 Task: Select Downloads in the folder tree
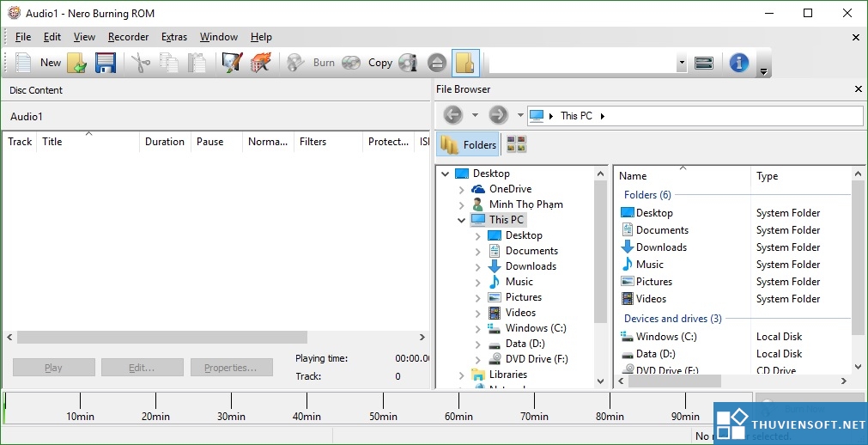[x=531, y=266]
